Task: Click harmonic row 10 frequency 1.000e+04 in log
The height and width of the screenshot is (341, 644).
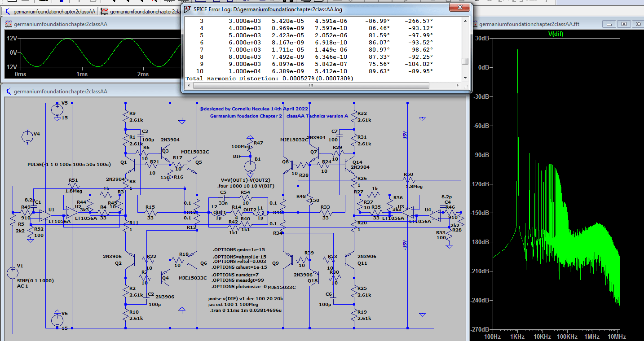Action: 244,71
